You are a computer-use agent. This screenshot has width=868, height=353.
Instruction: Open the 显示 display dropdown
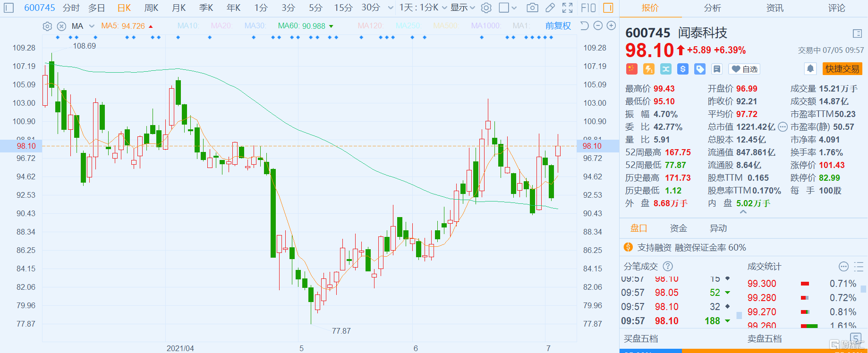tap(463, 8)
